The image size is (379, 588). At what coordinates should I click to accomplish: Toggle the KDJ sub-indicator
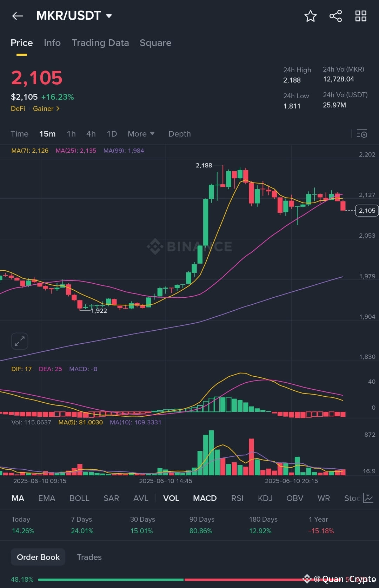click(265, 498)
